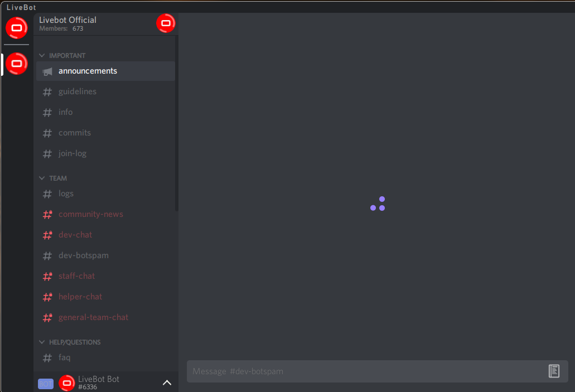Expand the user panel up arrow

[167, 383]
